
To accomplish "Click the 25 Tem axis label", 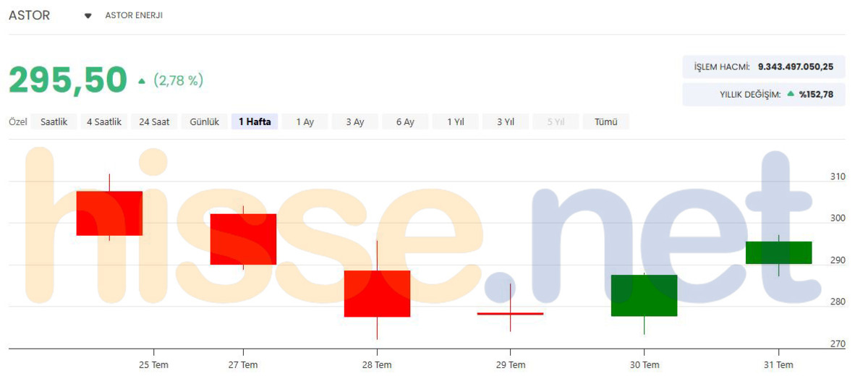I will 153,365.
